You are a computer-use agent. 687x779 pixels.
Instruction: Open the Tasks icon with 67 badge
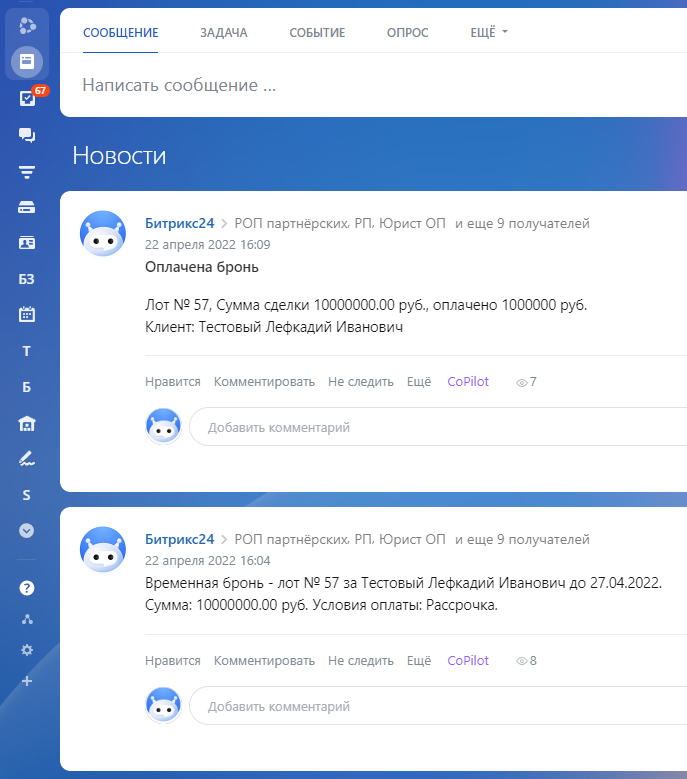pos(27,98)
